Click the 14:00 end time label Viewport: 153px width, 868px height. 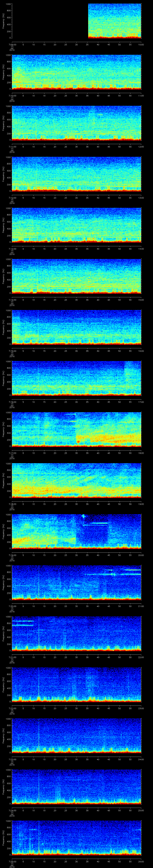coord(141,249)
